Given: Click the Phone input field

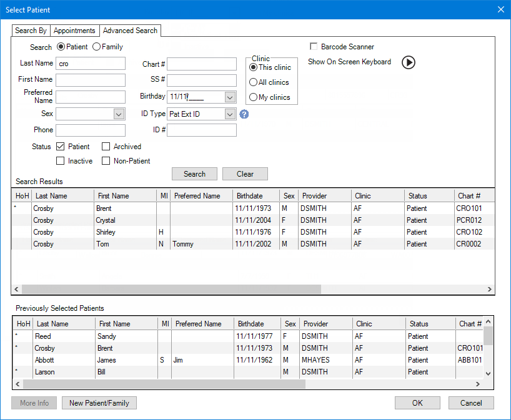Looking at the screenshot, I should [91, 130].
